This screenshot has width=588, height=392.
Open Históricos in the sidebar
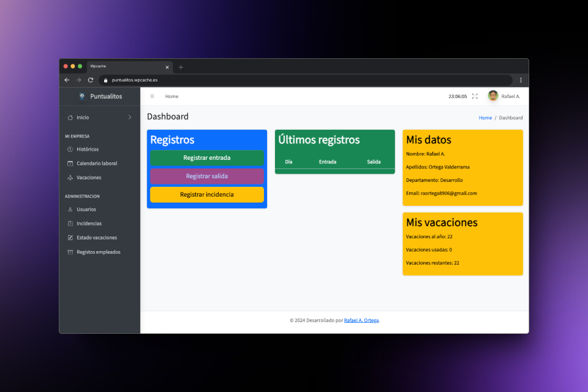click(100, 149)
